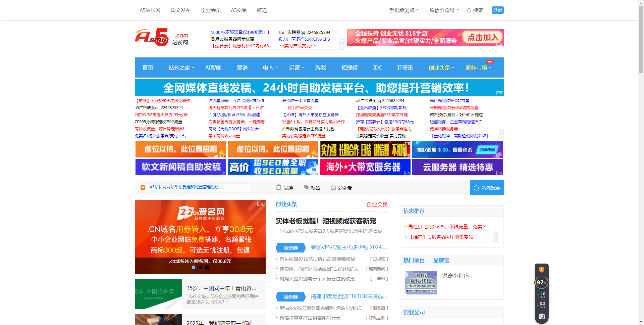
Task: Click 软文新闻稿自助发稿 ad banner
Action: coord(181,167)
